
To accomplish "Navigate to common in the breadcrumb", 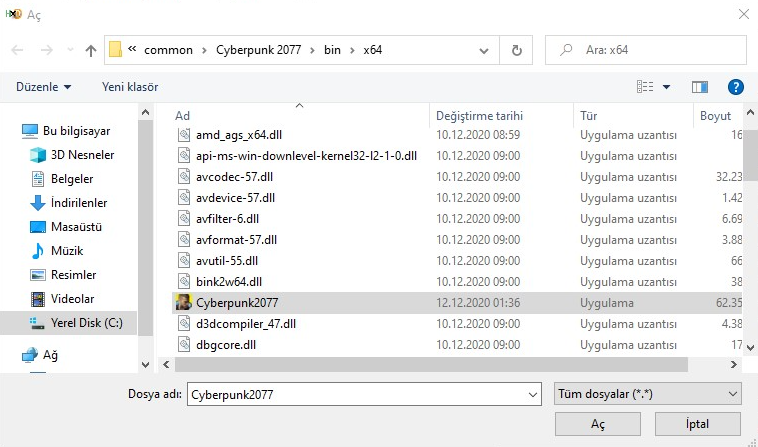I will (168, 50).
